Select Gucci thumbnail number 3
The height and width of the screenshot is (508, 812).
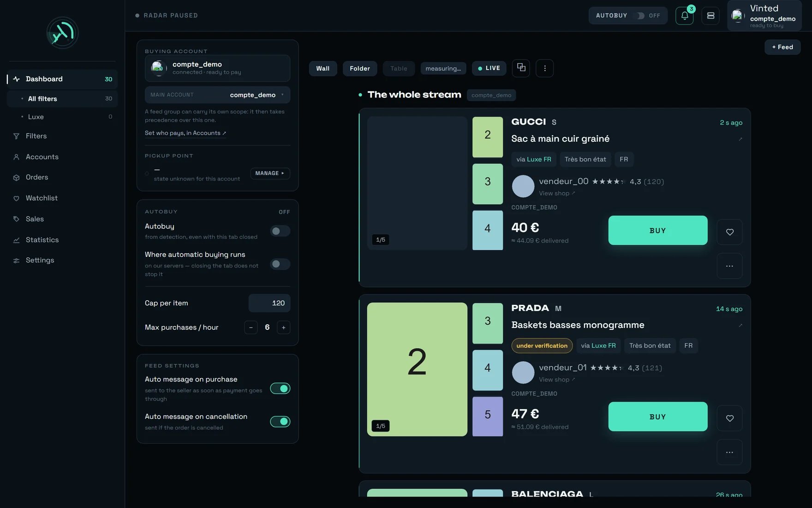(488, 184)
